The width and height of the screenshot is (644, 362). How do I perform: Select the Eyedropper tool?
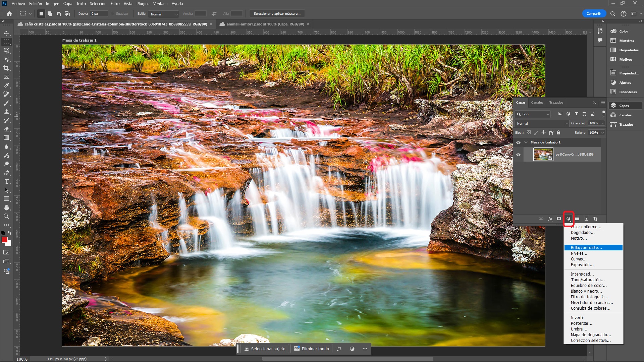(x=6, y=86)
